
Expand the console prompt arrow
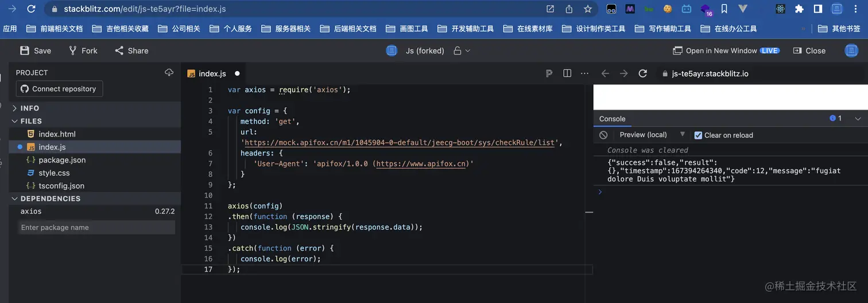point(600,192)
